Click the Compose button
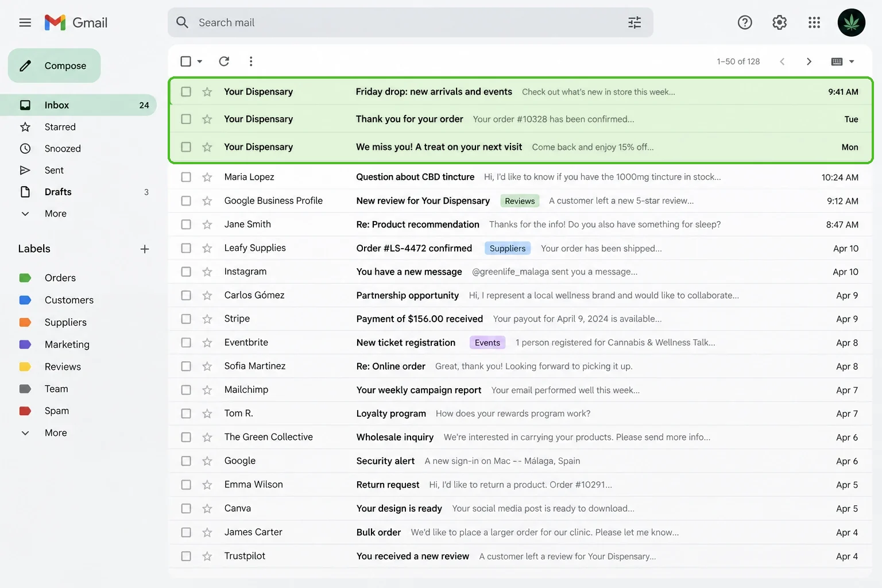 pyautogui.click(x=55, y=65)
